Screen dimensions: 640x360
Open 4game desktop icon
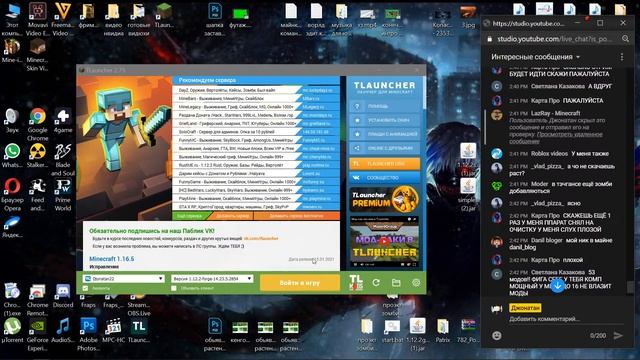tap(63, 116)
